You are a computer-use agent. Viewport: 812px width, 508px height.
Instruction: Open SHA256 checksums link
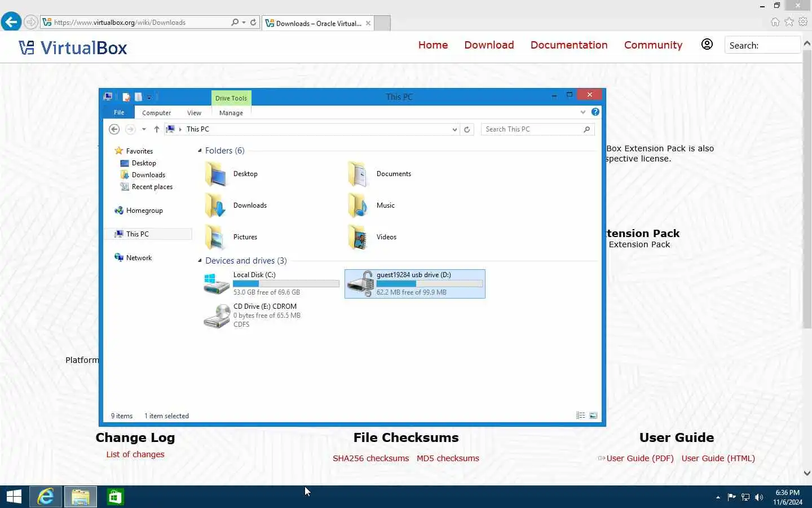pyautogui.click(x=370, y=458)
